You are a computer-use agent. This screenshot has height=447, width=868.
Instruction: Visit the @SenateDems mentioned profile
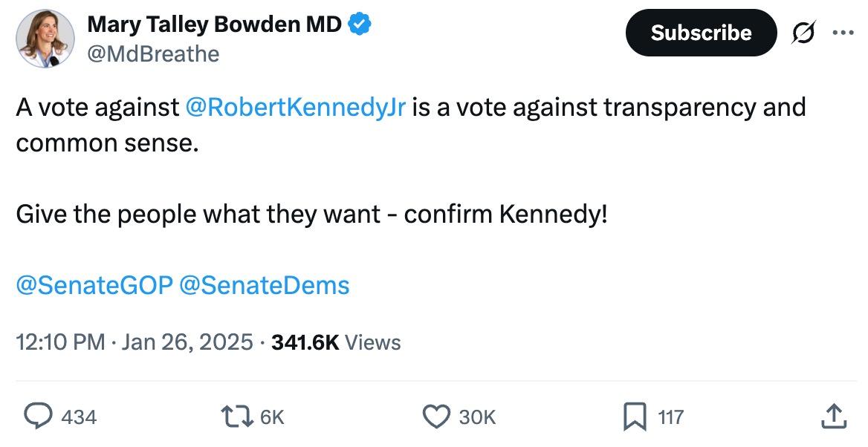[x=265, y=285]
